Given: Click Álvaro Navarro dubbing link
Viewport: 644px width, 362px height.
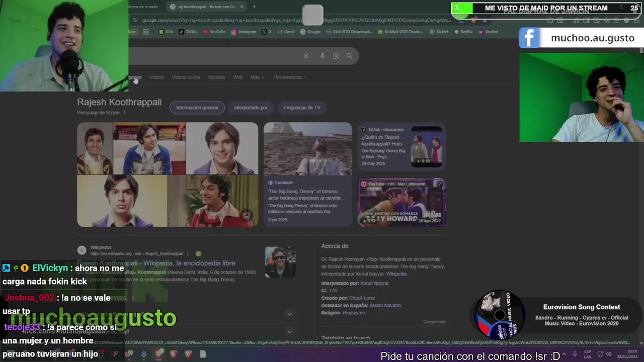Looking at the screenshot, I should pos(385,305).
